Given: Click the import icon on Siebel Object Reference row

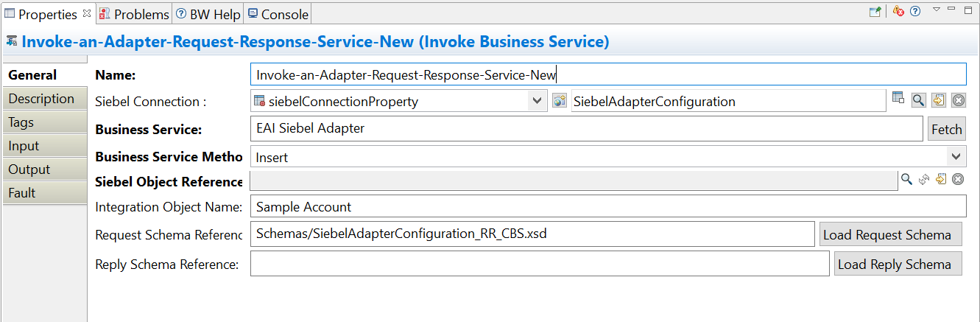Looking at the screenshot, I should pyautogui.click(x=941, y=179).
